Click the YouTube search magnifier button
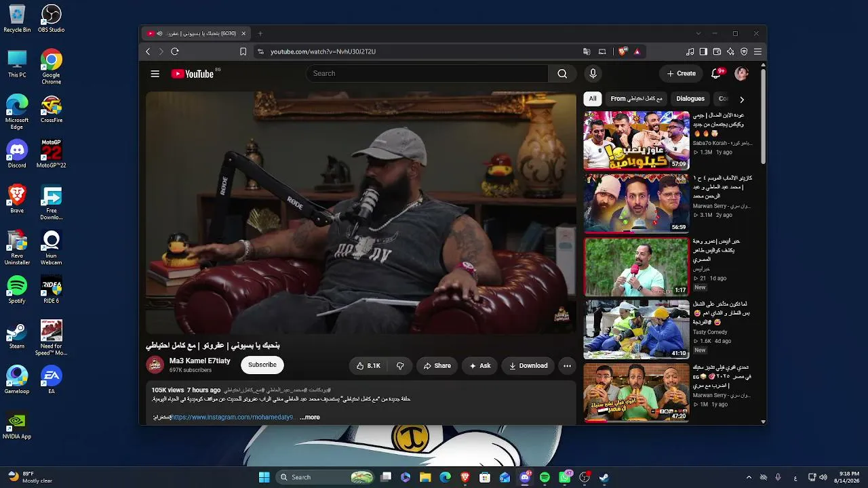Image resolution: width=868 pixels, height=488 pixels. pos(562,74)
